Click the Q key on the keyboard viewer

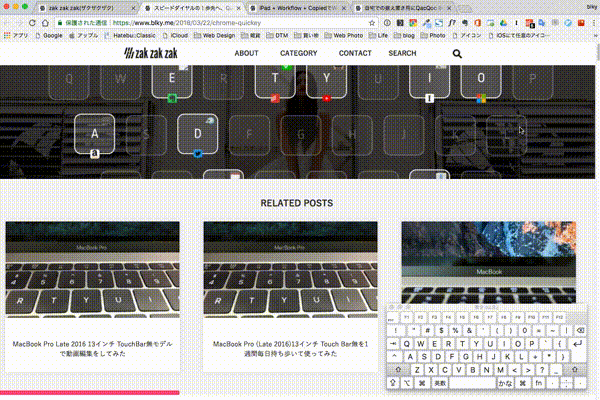click(x=407, y=344)
